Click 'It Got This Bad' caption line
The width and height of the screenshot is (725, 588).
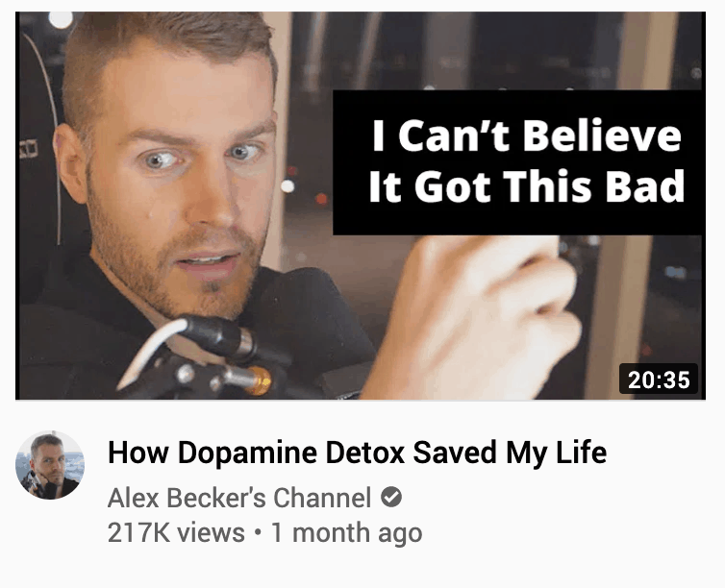click(x=527, y=186)
